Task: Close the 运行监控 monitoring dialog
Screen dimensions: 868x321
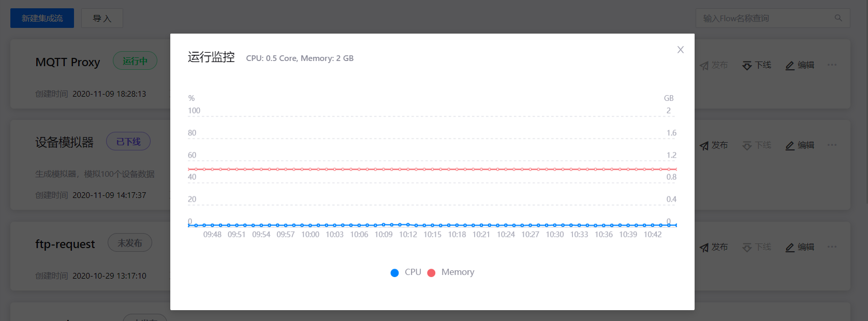Action: click(x=680, y=50)
